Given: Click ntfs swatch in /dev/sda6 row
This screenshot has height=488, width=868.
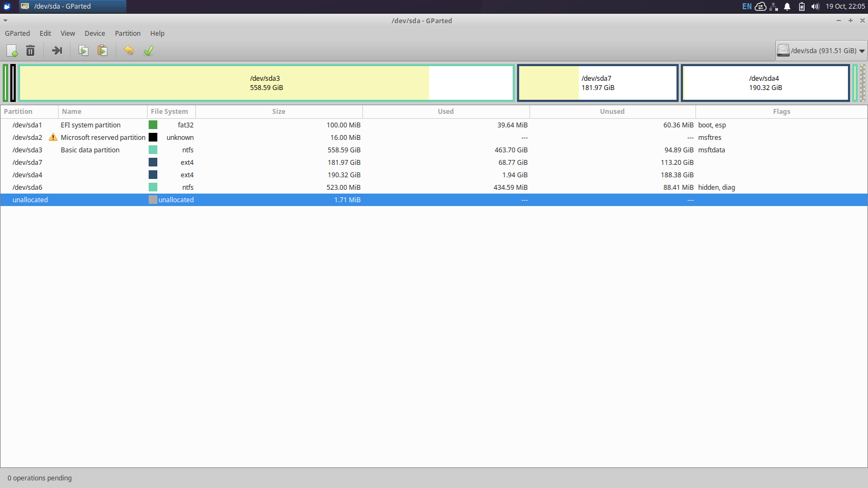Looking at the screenshot, I should coord(153,187).
